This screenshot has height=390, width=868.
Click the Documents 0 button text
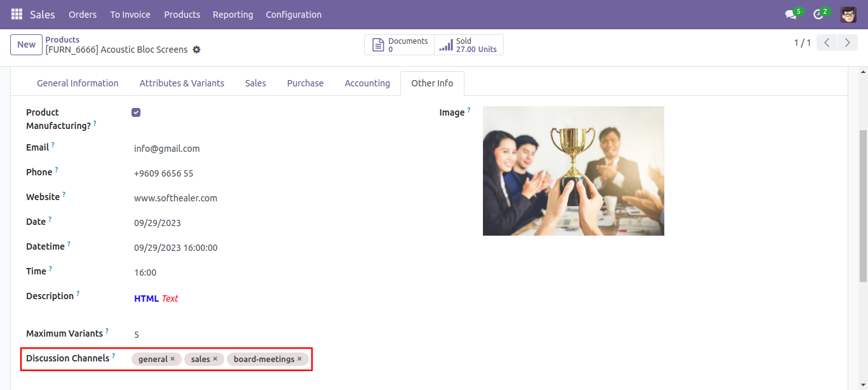click(x=408, y=45)
